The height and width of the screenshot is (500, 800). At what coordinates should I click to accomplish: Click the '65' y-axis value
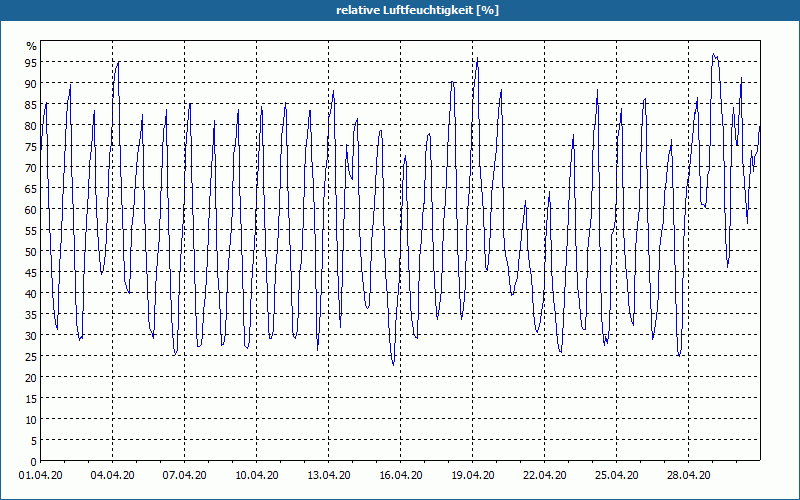pyautogui.click(x=32, y=189)
